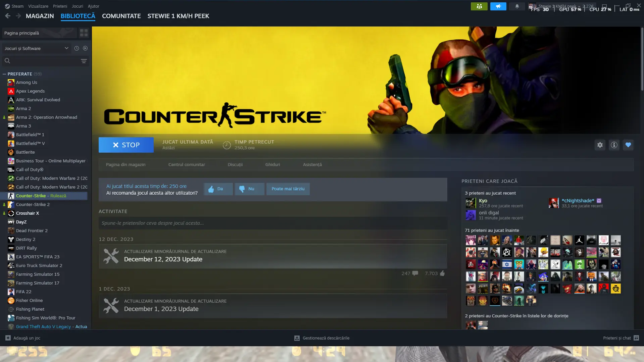Click the Poate mai târziu button
Image resolution: width=644 pixels, height=362 pixels.
(288, 189)
